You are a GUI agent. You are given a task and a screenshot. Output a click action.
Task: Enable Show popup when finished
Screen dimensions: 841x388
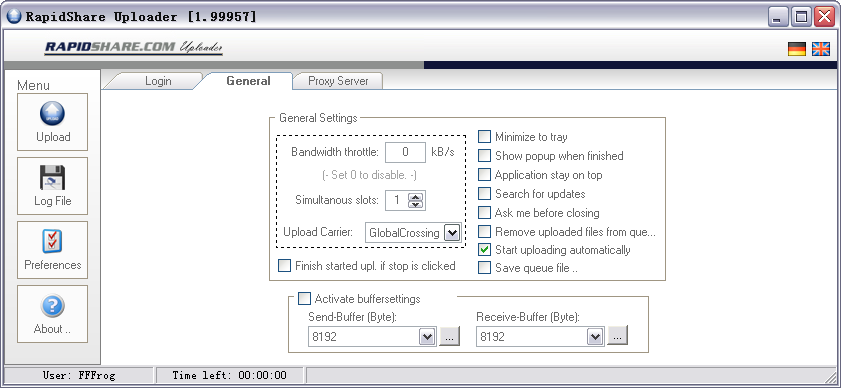pyautogui.click(x=484, y=156)
